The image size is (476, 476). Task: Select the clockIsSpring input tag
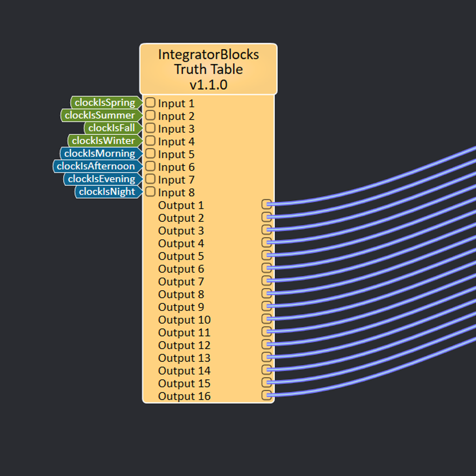click(x=106, y=103)
